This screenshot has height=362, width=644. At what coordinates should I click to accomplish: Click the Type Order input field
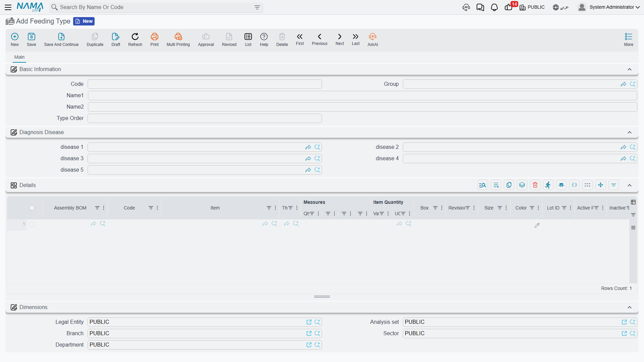[x=205, y=118]
